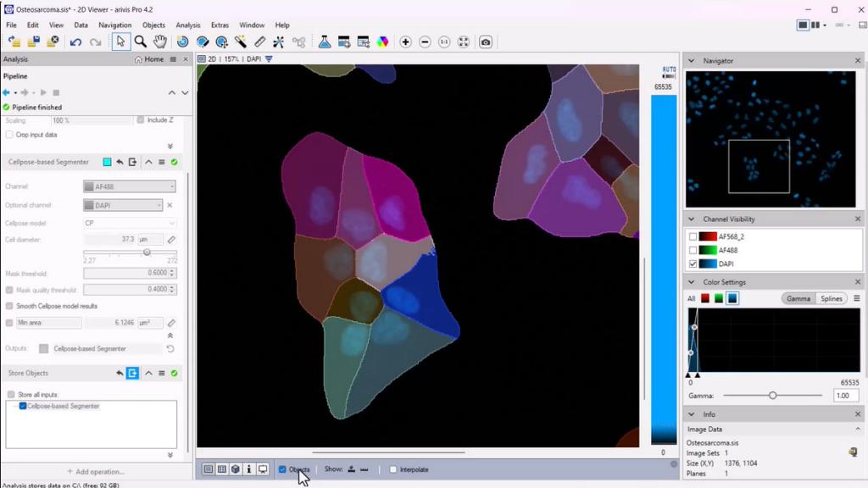This screenshot has width=868, height=488.
Task: Enable the Interpolate checkbox
Action: pyautogui.click(x=394, y=469)
